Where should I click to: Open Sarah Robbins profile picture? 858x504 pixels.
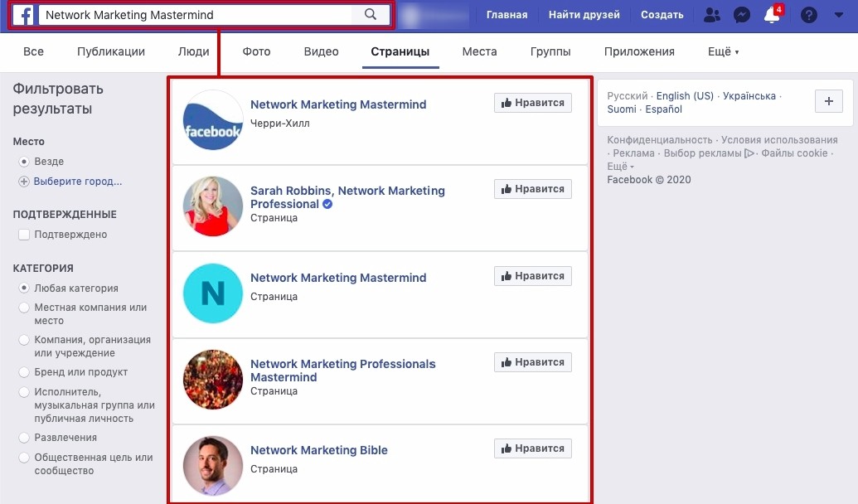point(213,206)
